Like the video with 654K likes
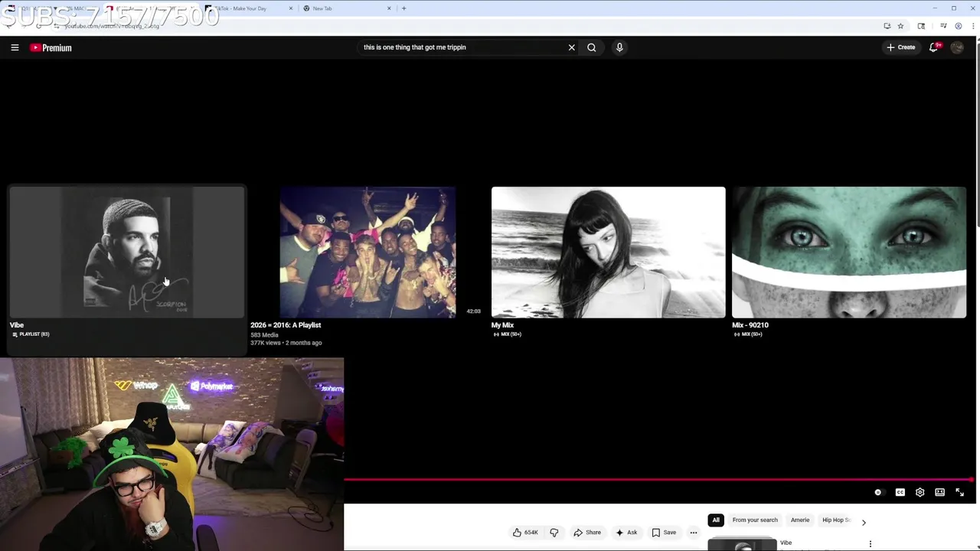 (x=525, y=533)
